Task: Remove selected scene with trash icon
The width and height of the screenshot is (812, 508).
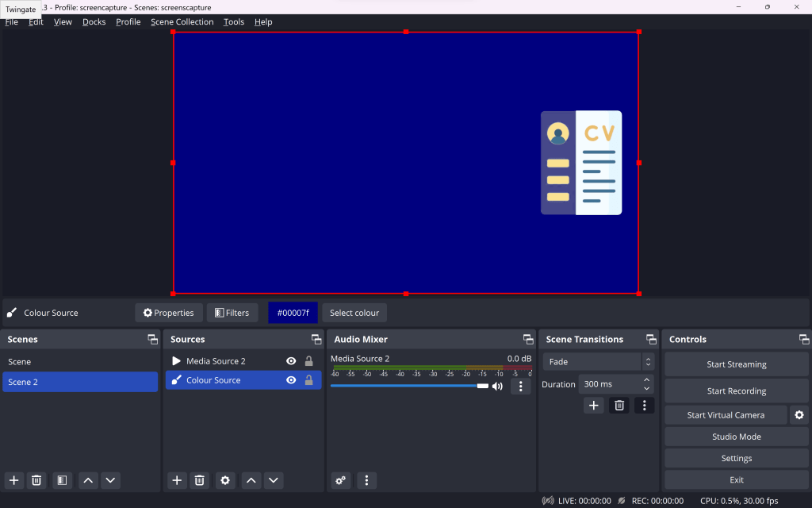Action: [x=36, y=480]
